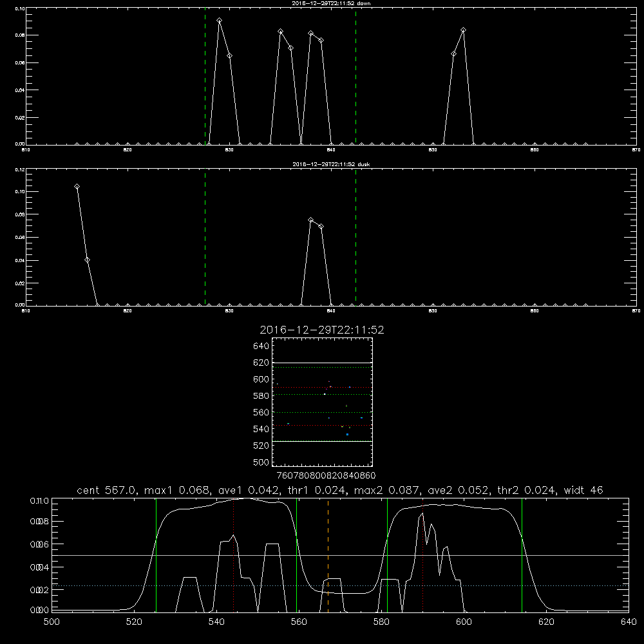Click the 'dusk' plot title
The image size is (644, 644).
click(331, 164)
